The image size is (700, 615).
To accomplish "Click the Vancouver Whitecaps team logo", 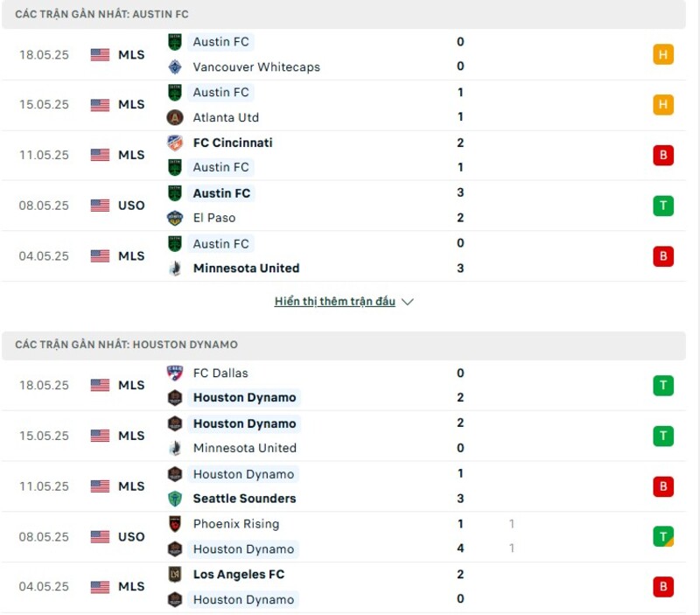I will (x=175, y=66).
